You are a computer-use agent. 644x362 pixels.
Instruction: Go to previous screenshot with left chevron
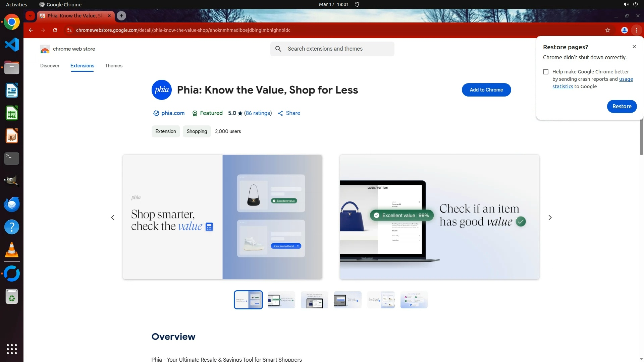tap(113, 218)
